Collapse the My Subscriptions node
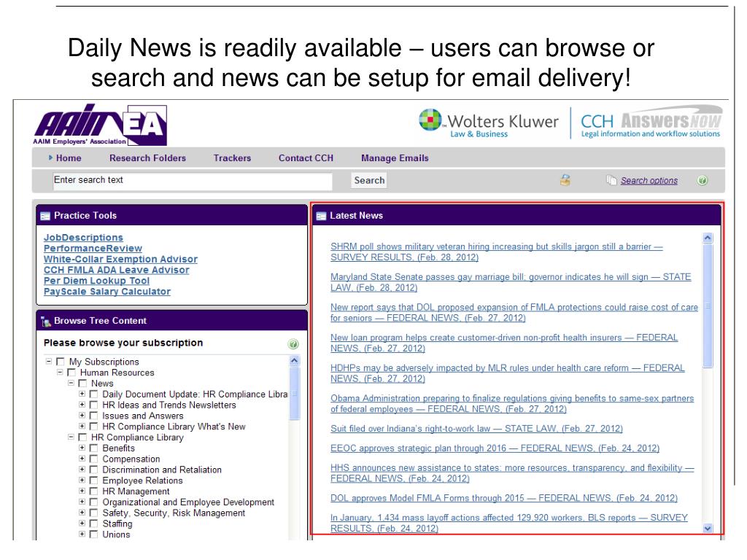 point(49,361)
